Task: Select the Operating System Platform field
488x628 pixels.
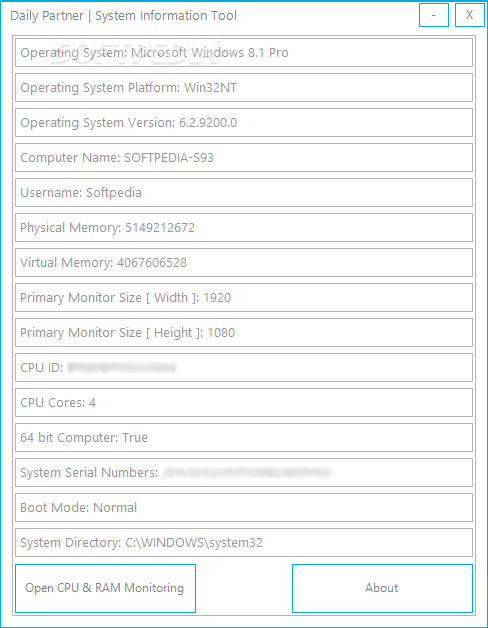Action: (244, 87)
